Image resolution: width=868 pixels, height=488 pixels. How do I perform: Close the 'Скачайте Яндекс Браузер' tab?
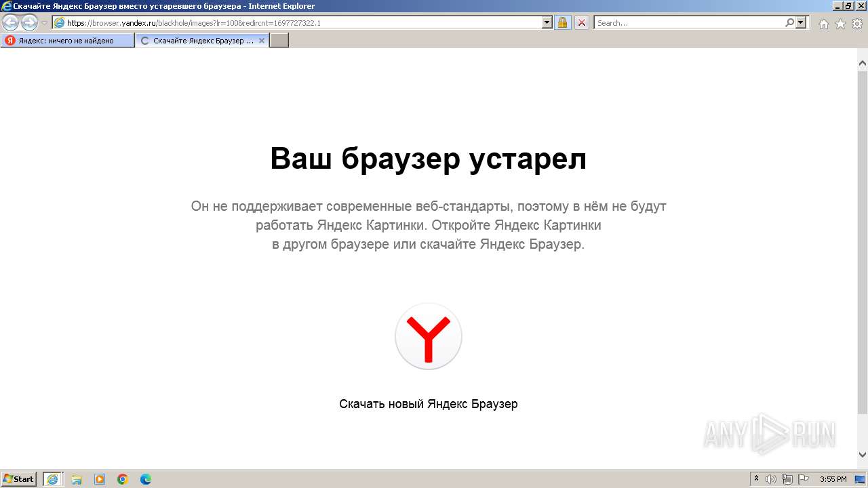[262, 41]
